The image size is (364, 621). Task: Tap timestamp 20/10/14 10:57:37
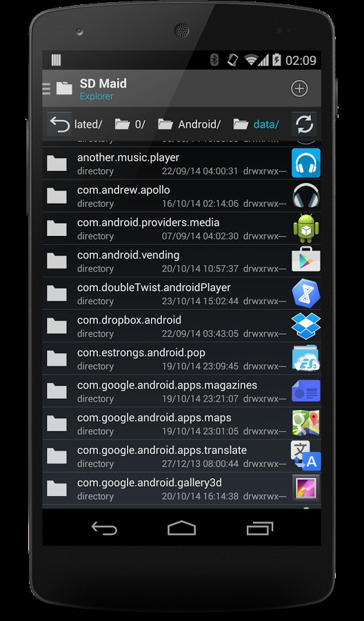200,269
